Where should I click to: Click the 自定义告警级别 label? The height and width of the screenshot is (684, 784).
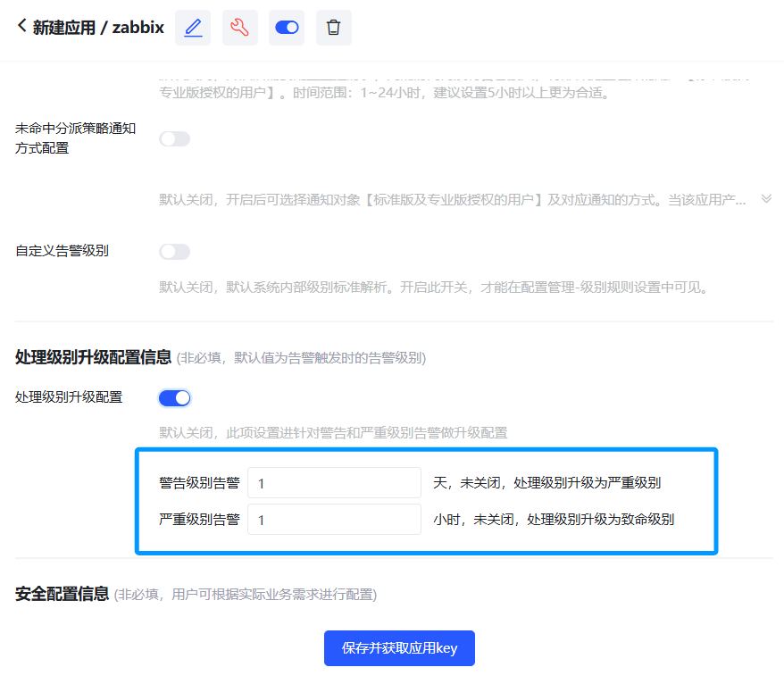pyautogui.click(x=62, y=251)
